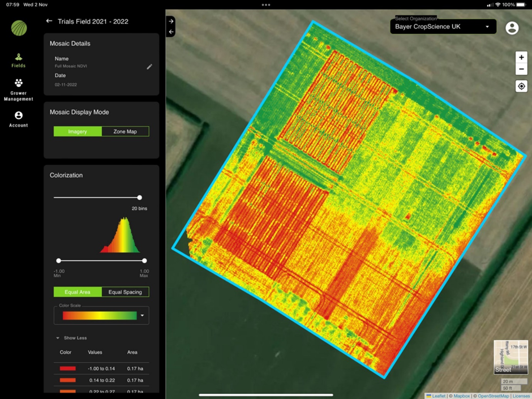Click the NDVI histogram chart

coord(120,235)
